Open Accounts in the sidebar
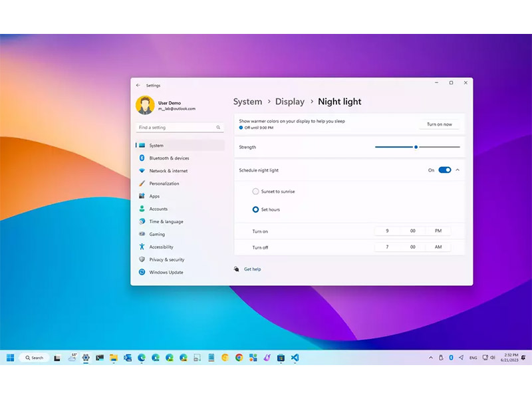Image resolution: width=532 pixels, height=399 pixels. pos(180,209)
